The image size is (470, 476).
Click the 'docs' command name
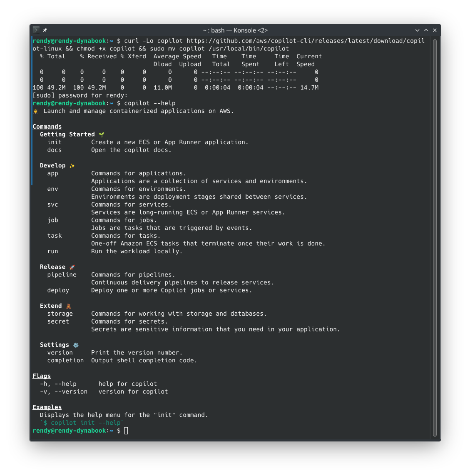click(x=54, y=150)
